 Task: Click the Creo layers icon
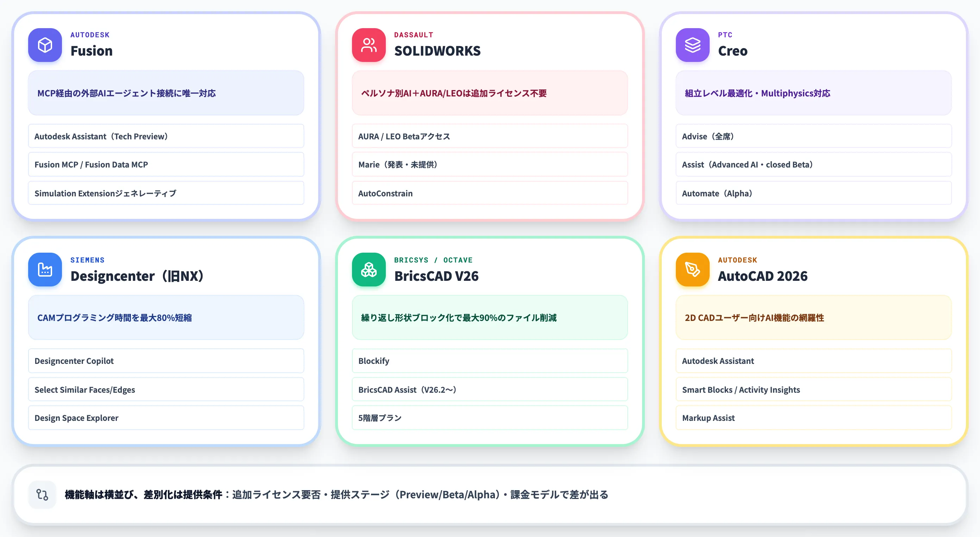pyautogui.click(x=692, y=45)
